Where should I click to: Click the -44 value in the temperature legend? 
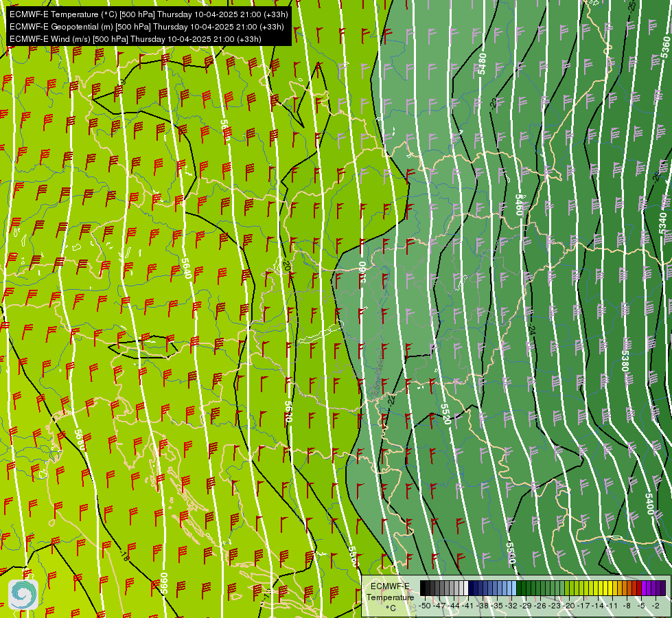pyautogui.click(x=454, y=606)
